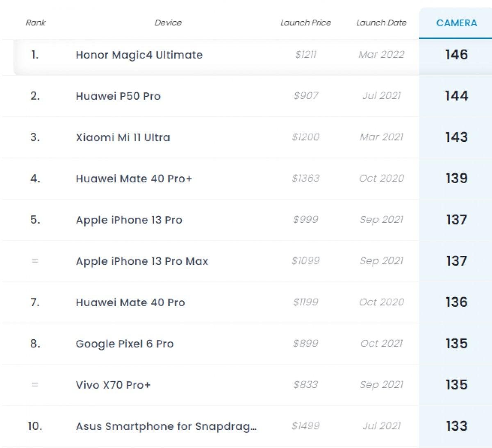The width and height of the screenshot is (492, 448).
Task: Open Google Pixel 6 Pro link
Action: [x=125, y=344]
